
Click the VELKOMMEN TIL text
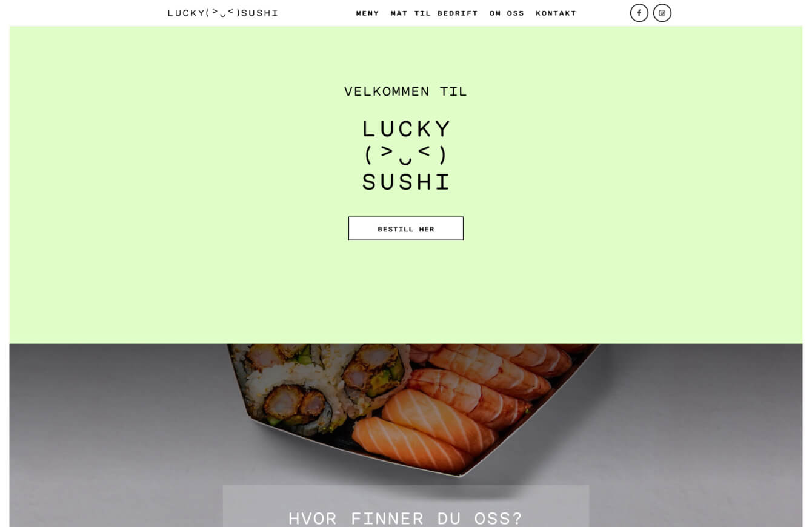tap(406, 91)
